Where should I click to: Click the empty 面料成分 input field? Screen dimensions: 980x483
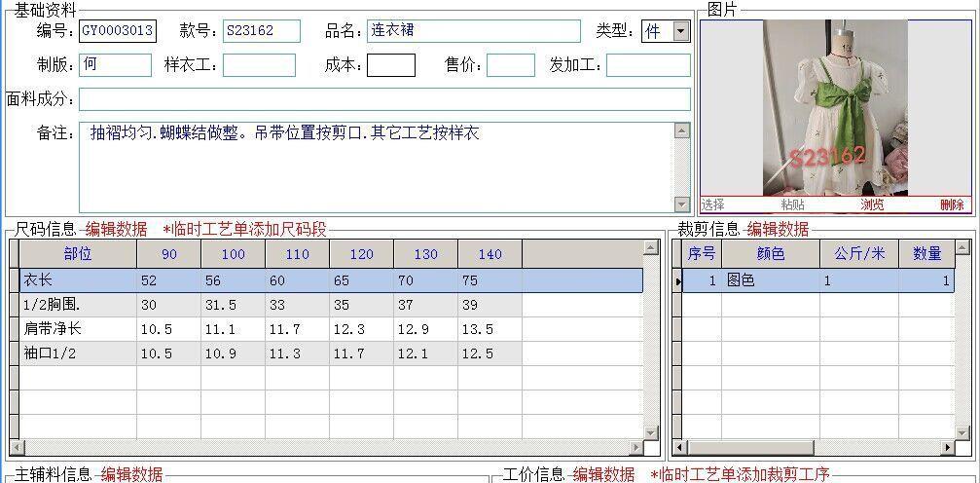tap(384, 99)
